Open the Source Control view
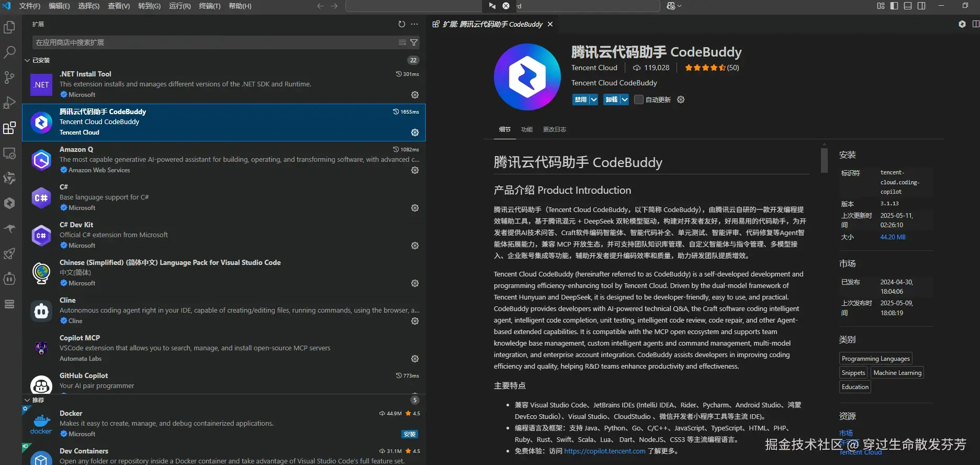Screen dimensions: 980x465 [9, 77]
